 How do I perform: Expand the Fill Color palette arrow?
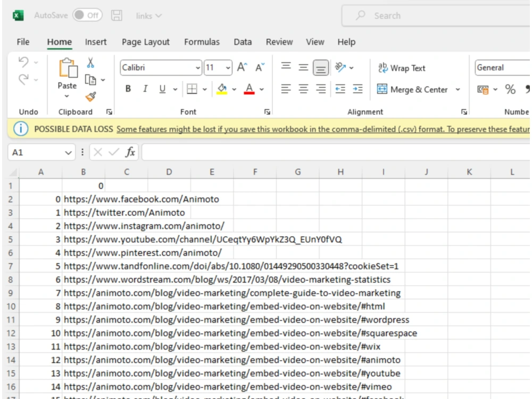[x=234, y=89]
